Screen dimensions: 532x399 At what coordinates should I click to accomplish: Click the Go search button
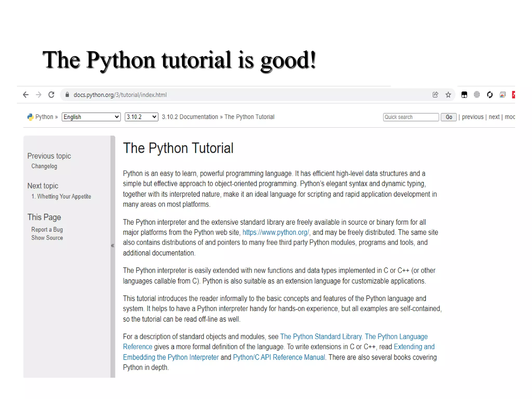pos(449,117)
